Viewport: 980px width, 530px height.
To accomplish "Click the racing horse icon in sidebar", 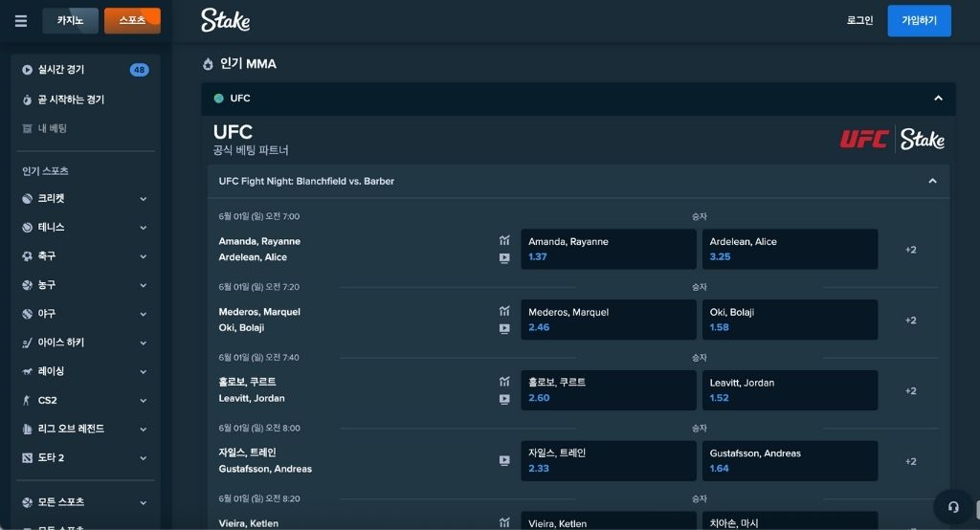I will (27, 371).
